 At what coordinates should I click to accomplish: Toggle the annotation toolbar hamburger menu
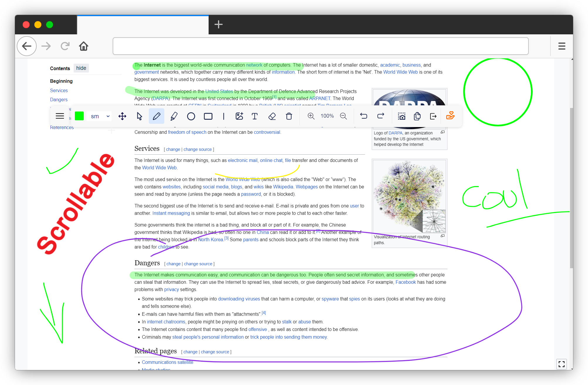pos(60,116)
